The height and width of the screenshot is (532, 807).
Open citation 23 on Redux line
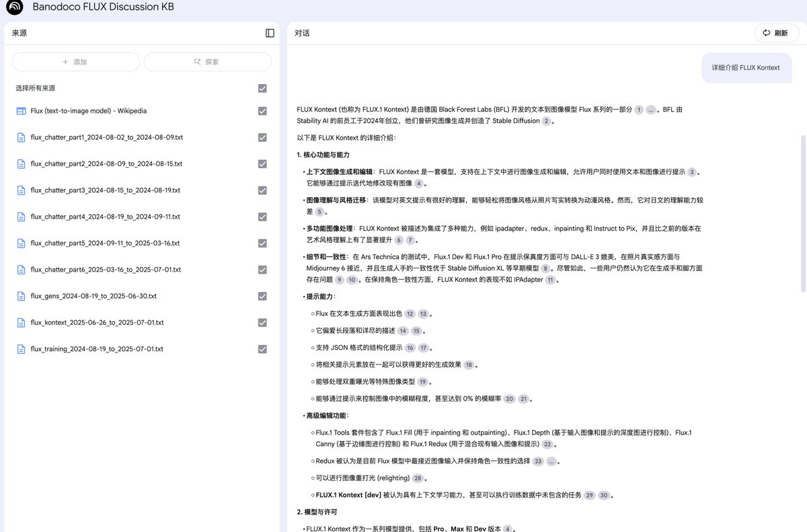[538, 461]
